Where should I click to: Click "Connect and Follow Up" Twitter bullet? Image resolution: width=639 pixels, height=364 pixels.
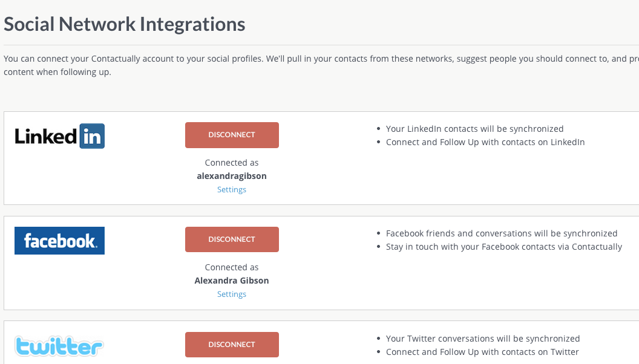[482, 352]
